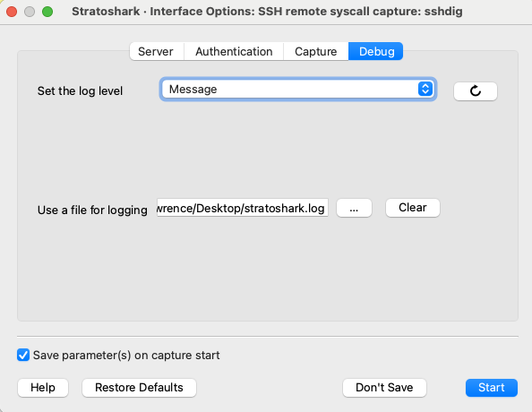Close the Interface Options window

point(12,12)
